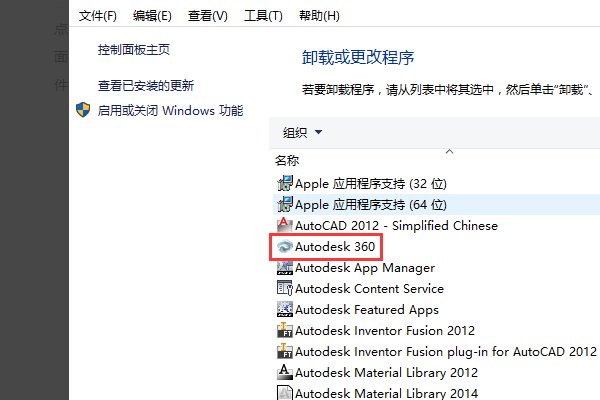This screenshot has width=600, height=400.
Task: Select Autodesk Inventor Fusion 2012 entry
Action: pyautogui.click(x=385, y=330)
